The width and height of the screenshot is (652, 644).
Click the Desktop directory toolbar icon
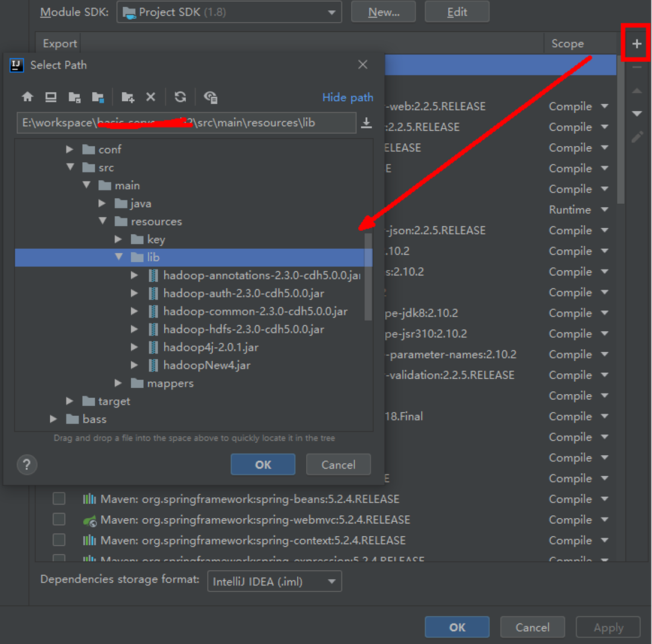tap(51, 97)
